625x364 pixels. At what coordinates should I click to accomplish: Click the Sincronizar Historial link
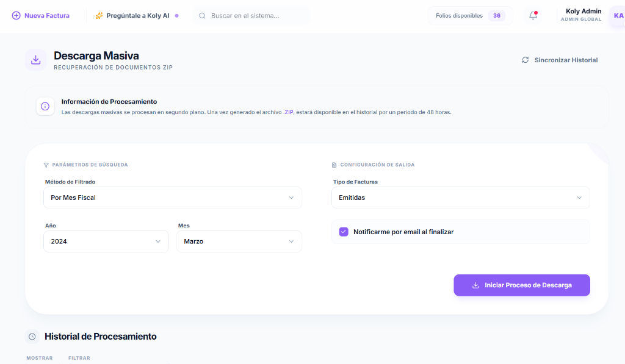coord(565,60)
